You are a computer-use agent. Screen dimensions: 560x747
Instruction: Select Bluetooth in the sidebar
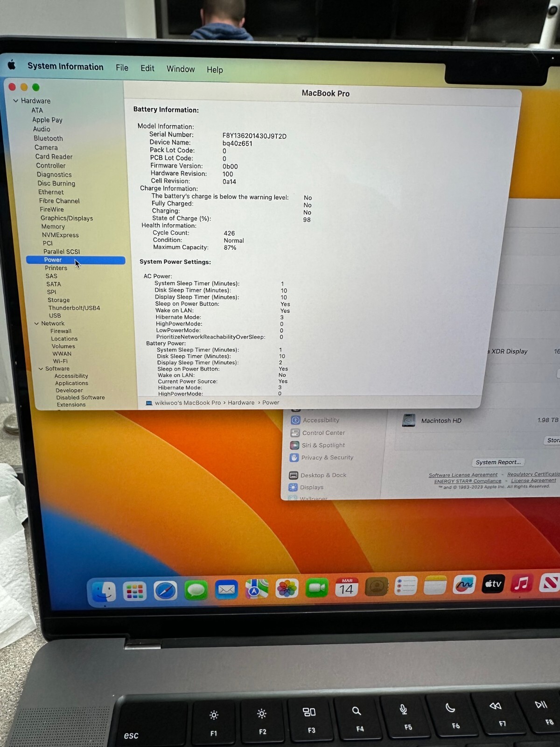tap(48, 138)
